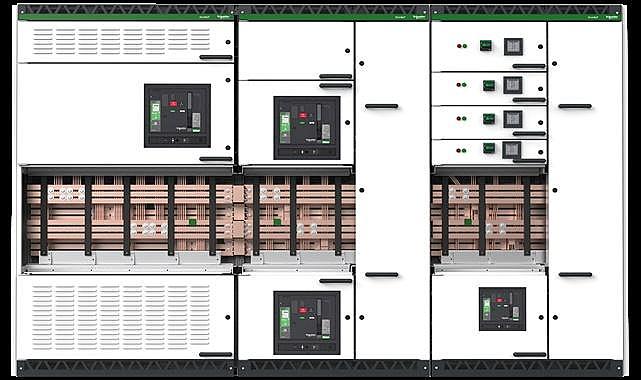The width and height of the screenshot is (641, 380).
Task: Click the square meter on the top feeder drawer
Action: pyautogui.click(x=513, y=47)
